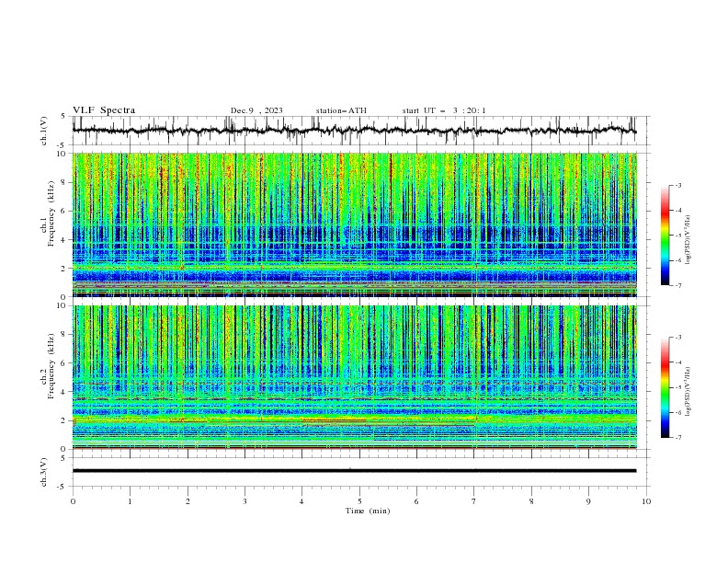Viewport: 728px width, 563px height.
Task: Click time axis tick label "6"
Action: 416,501
